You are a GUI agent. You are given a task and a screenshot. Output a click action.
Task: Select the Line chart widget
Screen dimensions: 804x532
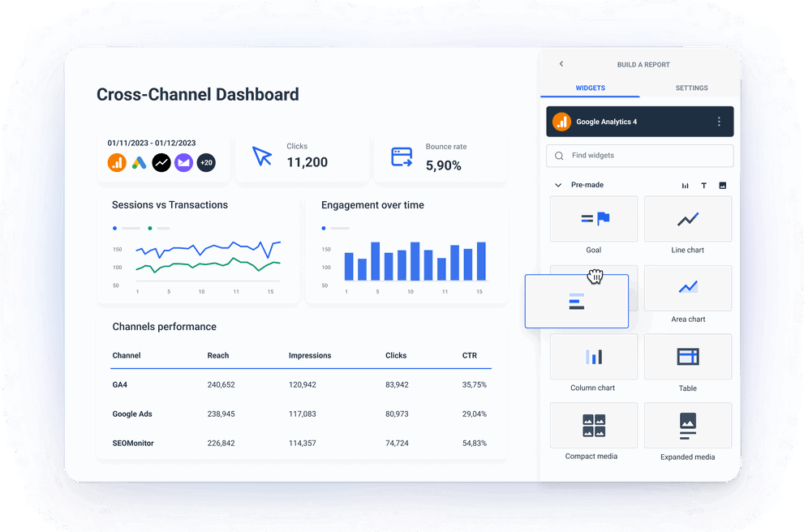[688, 219]
